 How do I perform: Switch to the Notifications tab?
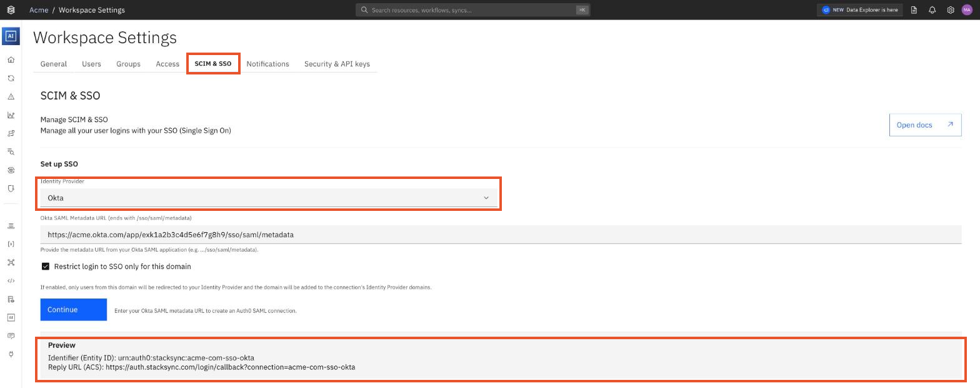(267, 64)
